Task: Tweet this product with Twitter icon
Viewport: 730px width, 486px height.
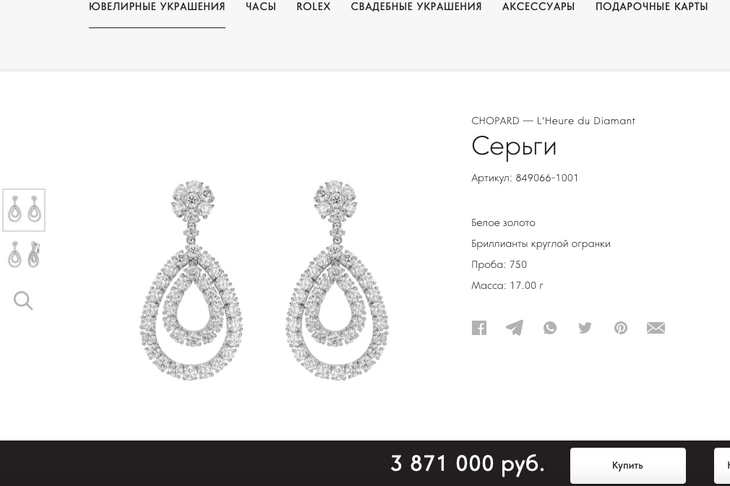Action: (585, 328)
